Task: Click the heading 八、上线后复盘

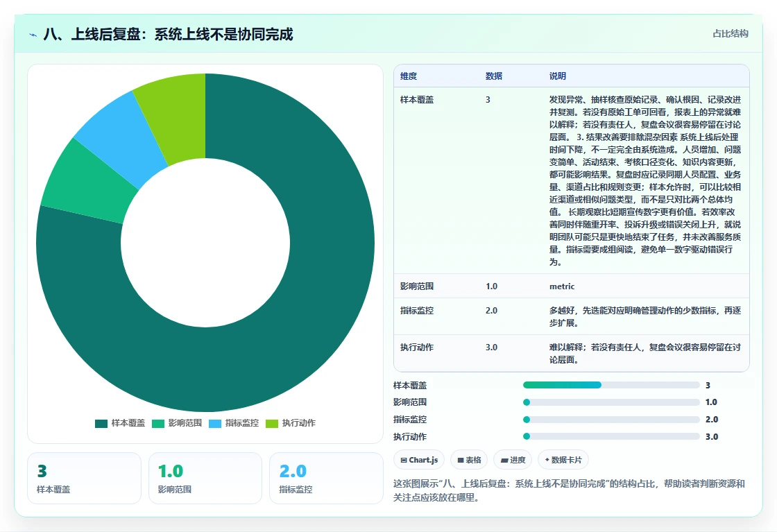Action: click(169, 34)
